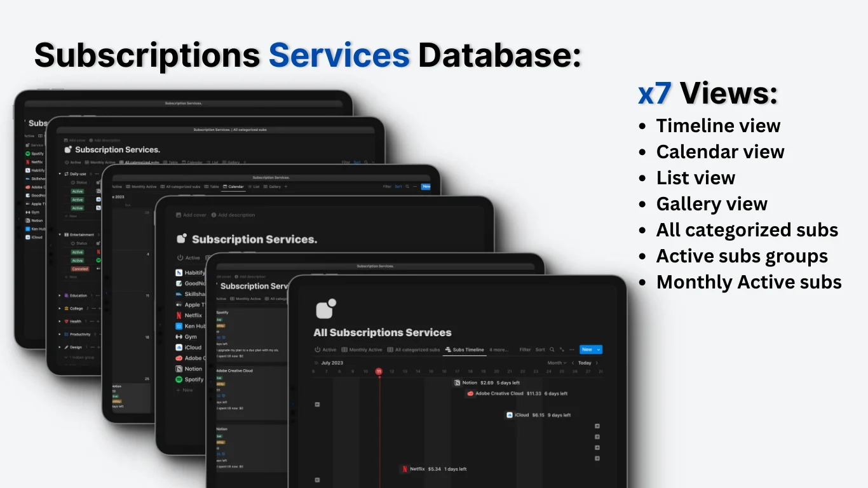This screenshot has width=868, height=488.
Task: Open the Month range dropdown in timeline
Action: (557, 363)
